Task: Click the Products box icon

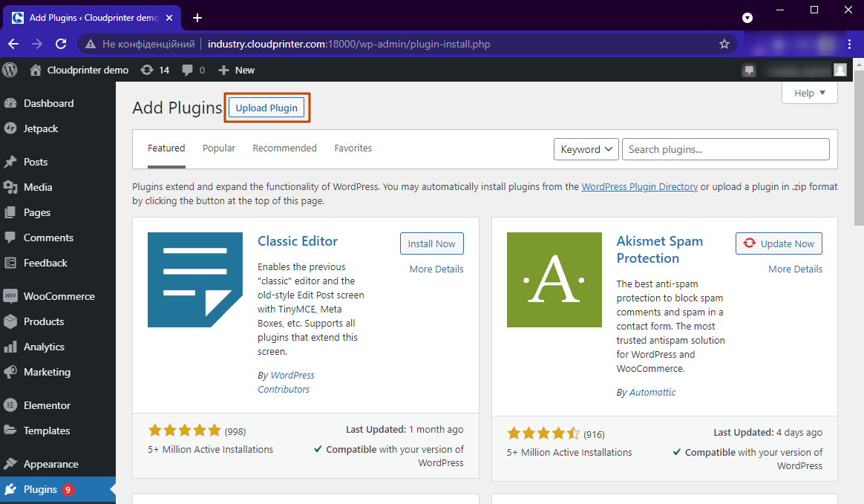Action: click(10, 321)
